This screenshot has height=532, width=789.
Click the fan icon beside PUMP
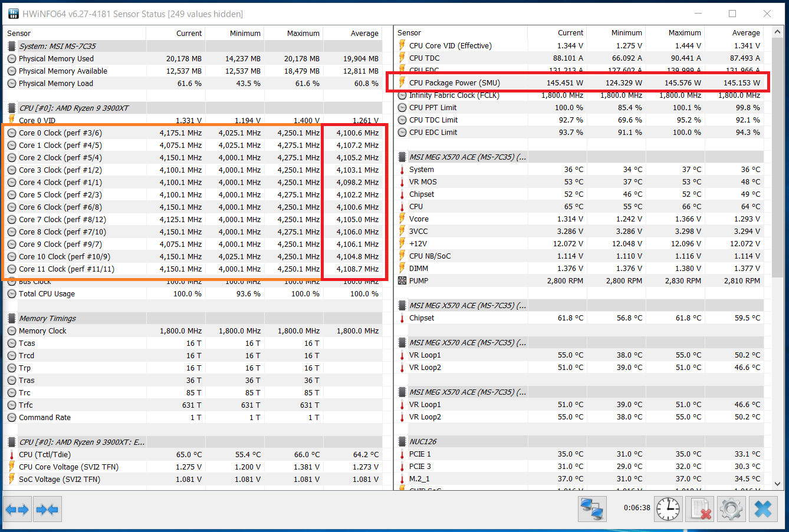pos(402,280)
